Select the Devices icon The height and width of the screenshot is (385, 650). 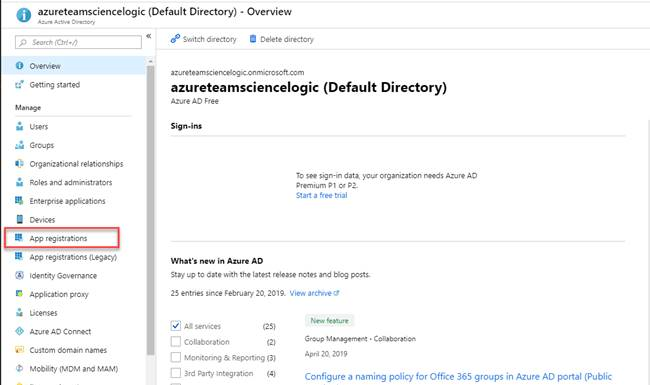[19, 219]
